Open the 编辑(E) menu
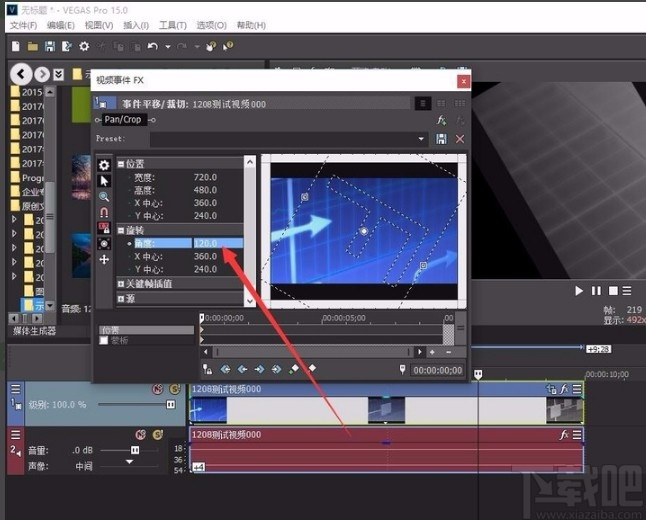 tap(61, 25)
